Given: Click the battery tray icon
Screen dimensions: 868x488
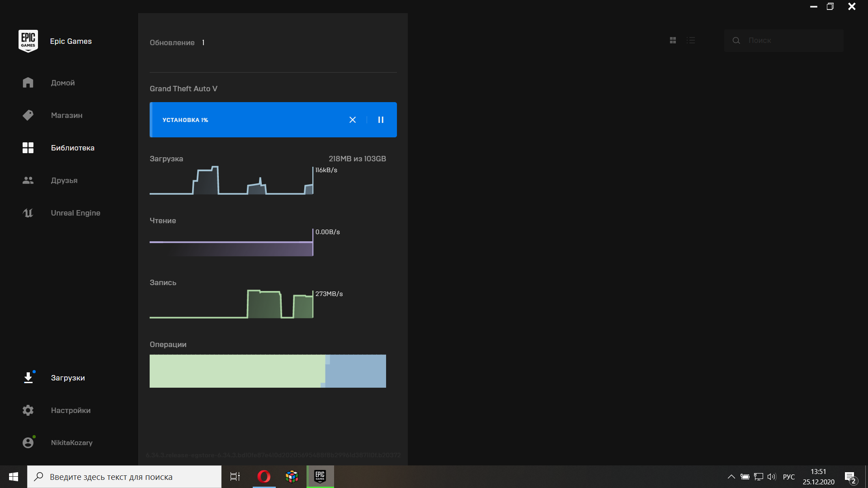Looking at the screenshot, I should tap(745, 477).
